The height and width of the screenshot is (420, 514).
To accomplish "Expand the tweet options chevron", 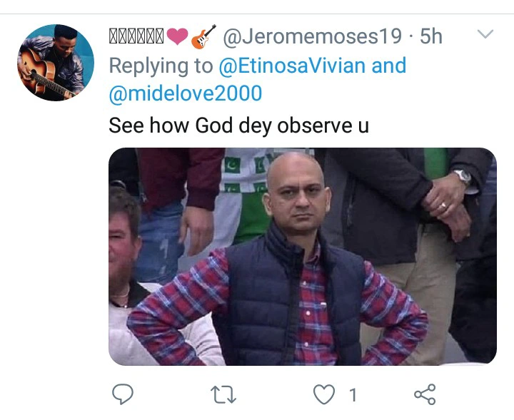I will coord(485,34).
